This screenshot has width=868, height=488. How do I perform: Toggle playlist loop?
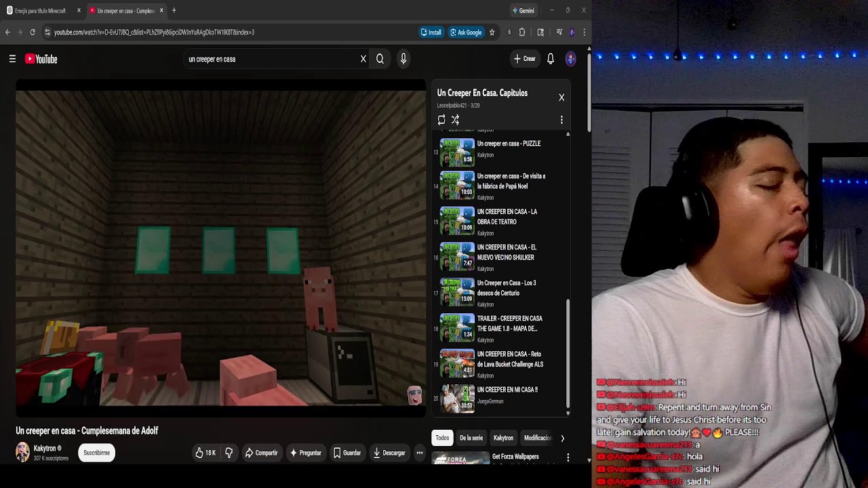tap(441, 120)
